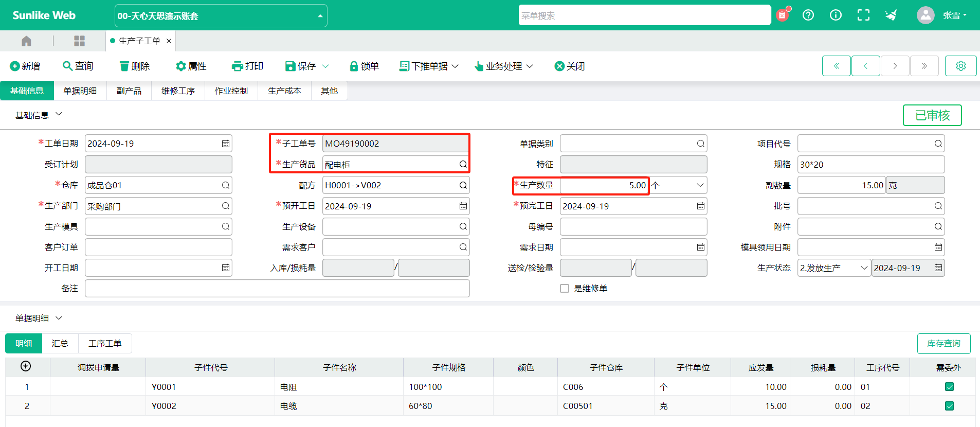Viewport: 980px width, 427px height.
Task: Open the user avatar for 张雪
Action: [925, 15]
